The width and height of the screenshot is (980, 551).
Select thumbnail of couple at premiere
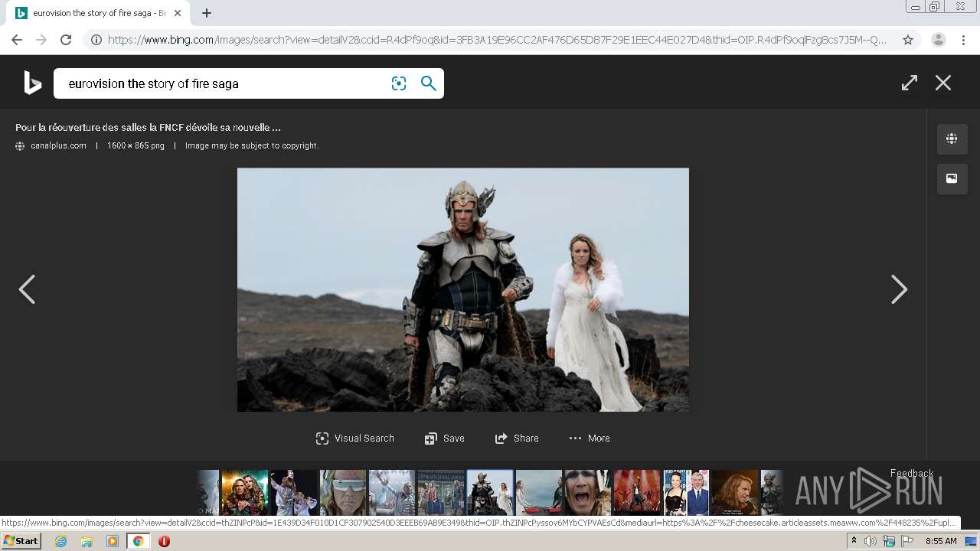686,492
